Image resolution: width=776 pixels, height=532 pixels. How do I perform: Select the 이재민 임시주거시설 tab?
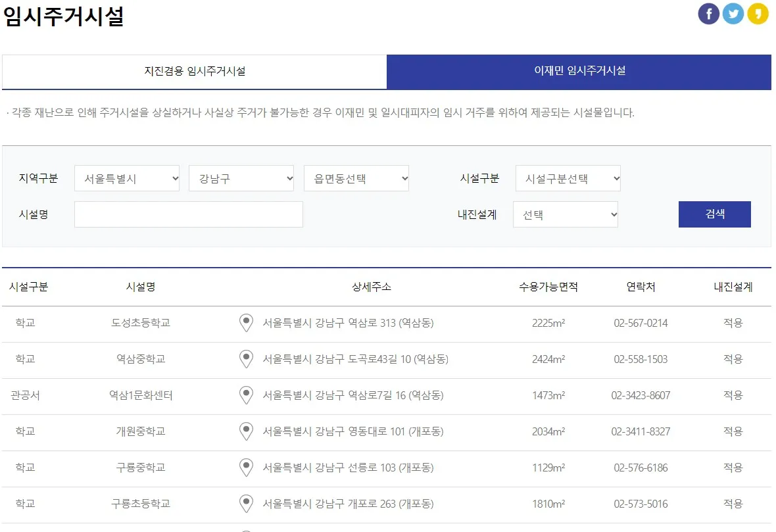point(579,72)
